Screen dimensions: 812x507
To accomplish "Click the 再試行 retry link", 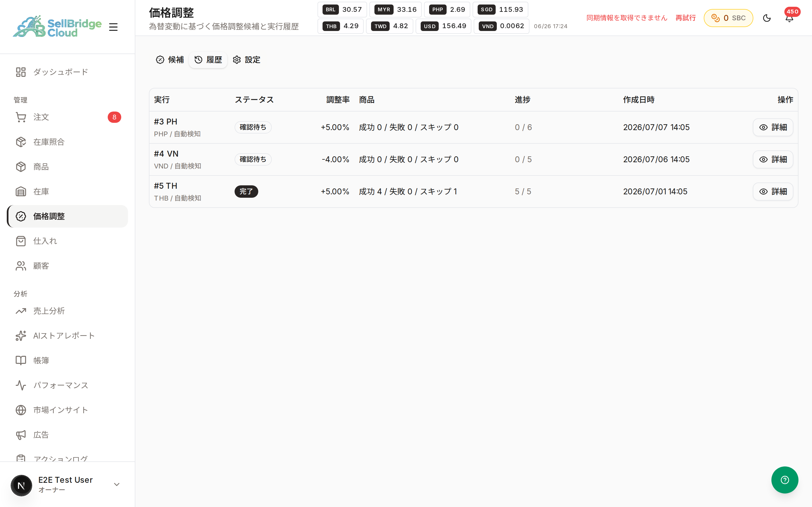I will click(685, 18).
